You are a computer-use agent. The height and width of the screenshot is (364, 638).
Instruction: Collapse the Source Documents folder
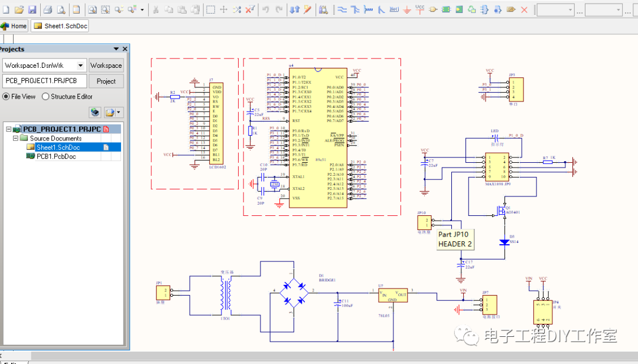point(17,138)
